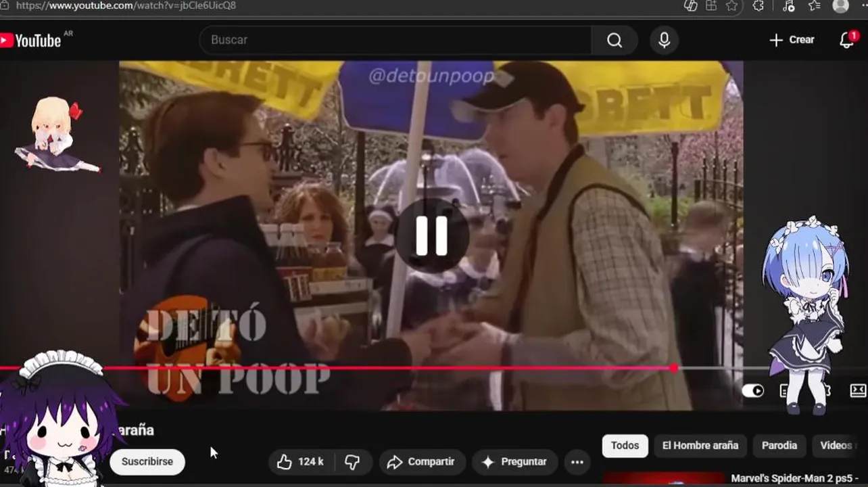Open more actions three-dot menu
The image size is (868, 487).
(577, 462)
